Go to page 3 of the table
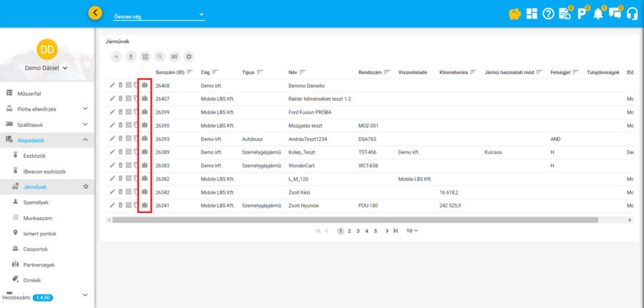The image size is (644, 308). 357,231
